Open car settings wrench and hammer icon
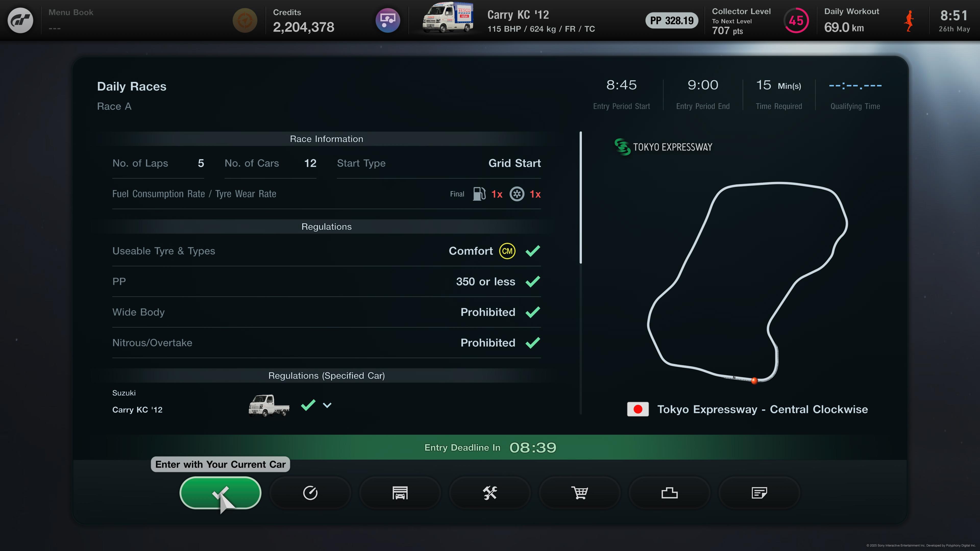This screenshot has width=980, height=551. coord(490,492)
